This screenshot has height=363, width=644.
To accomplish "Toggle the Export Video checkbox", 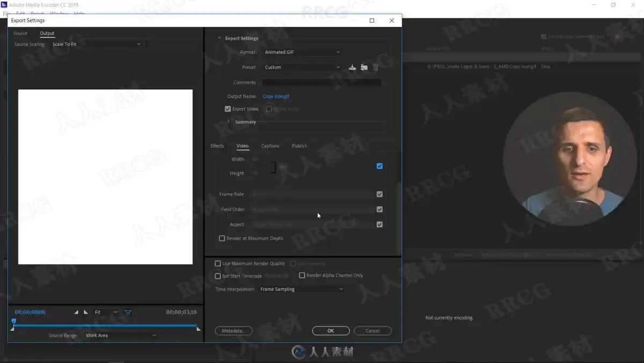I will (228, 109).
